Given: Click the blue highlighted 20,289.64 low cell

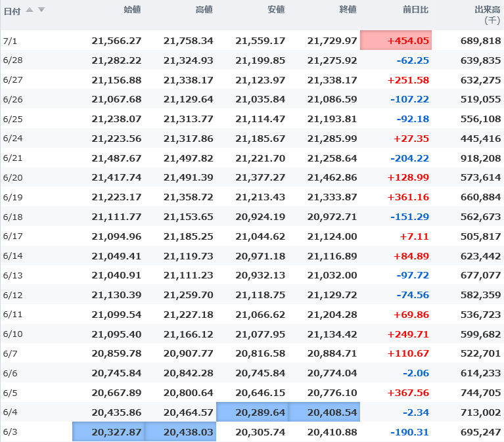Looking at the screenshot, I should pyautogui.click(x=252, y=412).
